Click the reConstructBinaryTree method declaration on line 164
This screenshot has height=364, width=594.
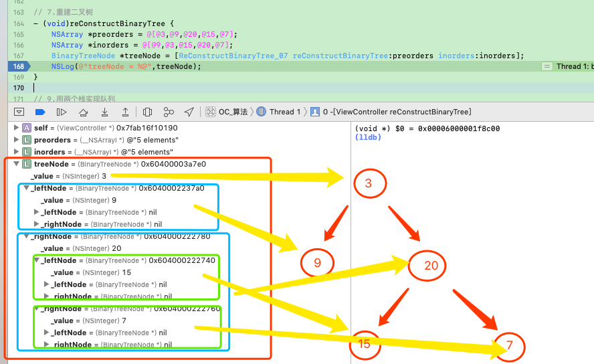point(104,23)
